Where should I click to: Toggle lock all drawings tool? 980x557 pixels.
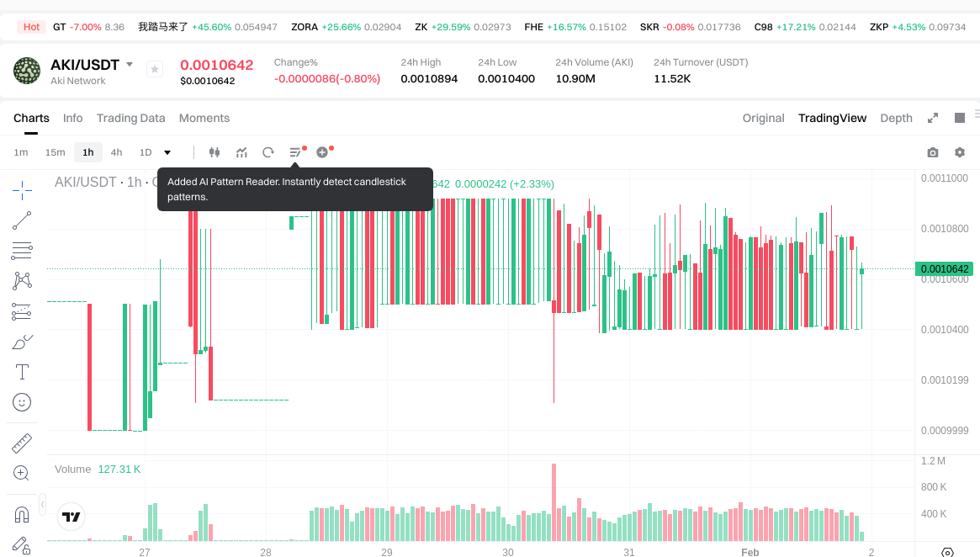22,545
